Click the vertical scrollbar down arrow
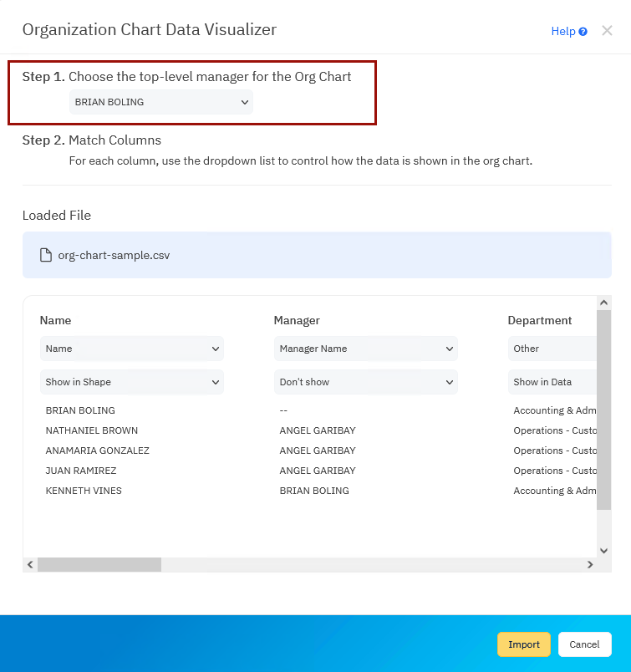Image resolution: width=631 pixels, height=672 pixels. (x=603, y=550)
